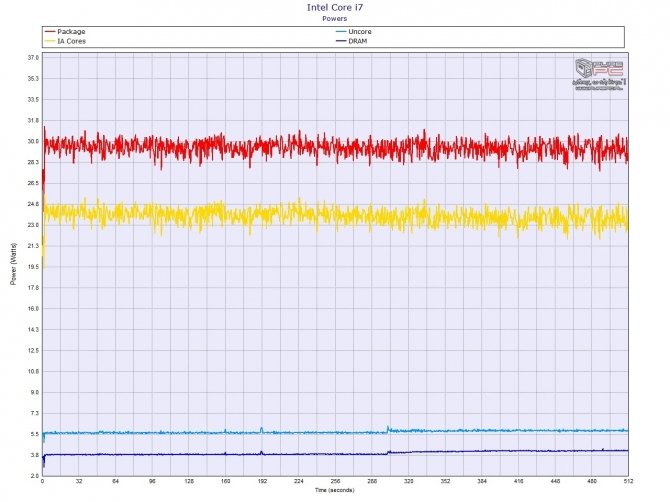Click the Time (seconds) axis title
The height and width of the screenshot is (502, 670).
[335, 490]
